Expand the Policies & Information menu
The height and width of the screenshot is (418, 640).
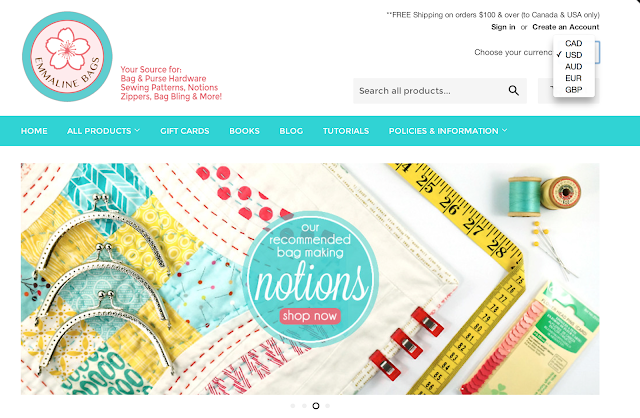pos(448,131)
